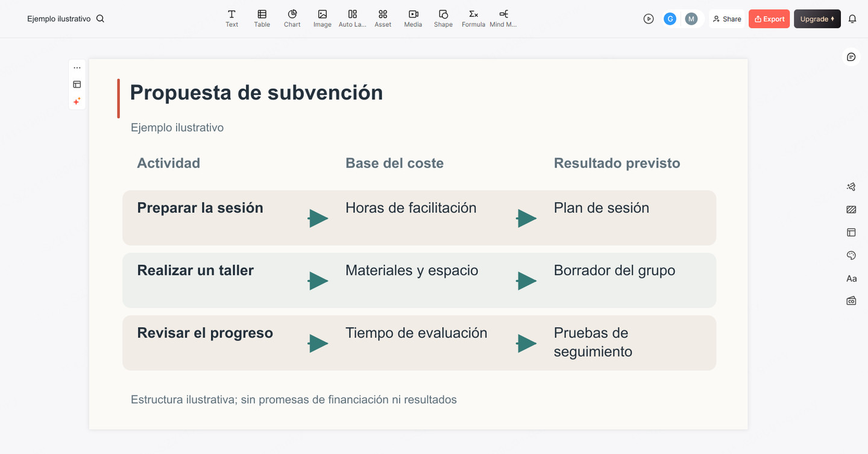
Task: Open the Aa font settings icon
Action: click(x=851, y=279)
